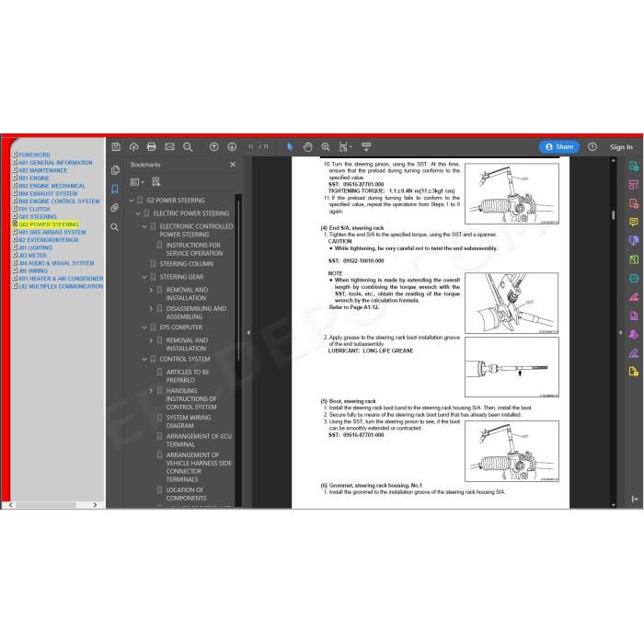
Task: Activate the Hand pan tool
Action: pos(307,146)
